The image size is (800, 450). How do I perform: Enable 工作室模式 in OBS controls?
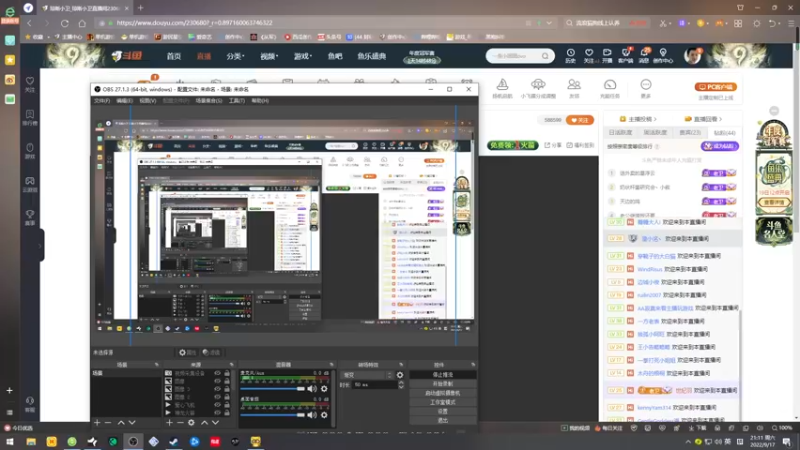pos(442,402)
